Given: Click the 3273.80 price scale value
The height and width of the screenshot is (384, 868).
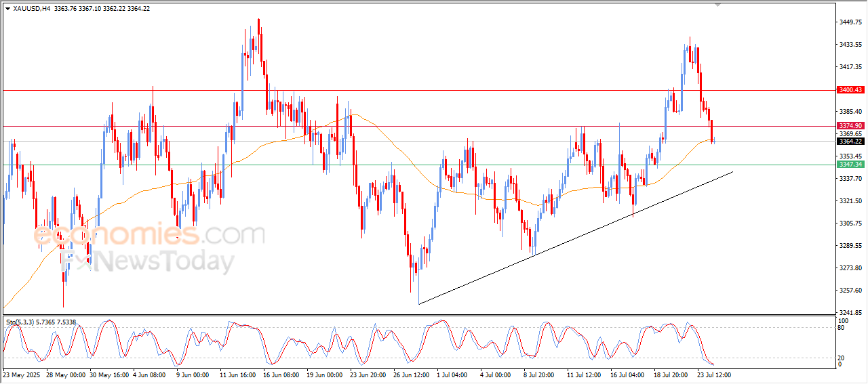Looking at the screenshot, I should pyautogui.click(x=850, y=268).
